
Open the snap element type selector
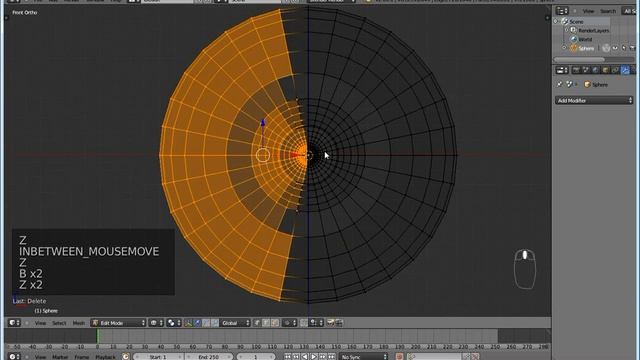[x=316, y=323]
